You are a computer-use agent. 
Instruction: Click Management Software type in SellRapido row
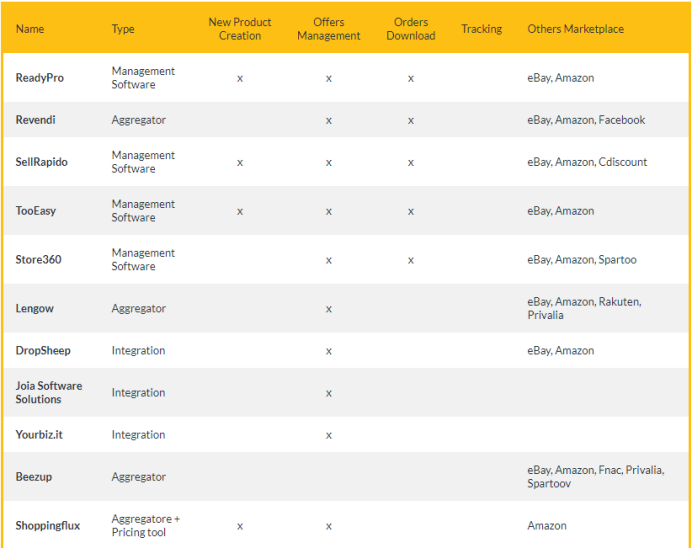tap(143, 162)
